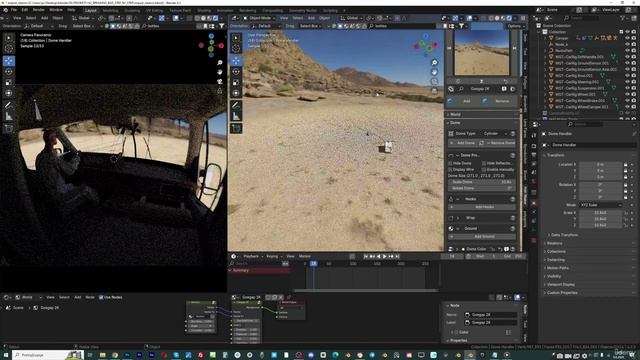Hide the Camper object using its eye icon
This screenshot has width=640, height=360.
pyautogui.click(x=627, y=38)
